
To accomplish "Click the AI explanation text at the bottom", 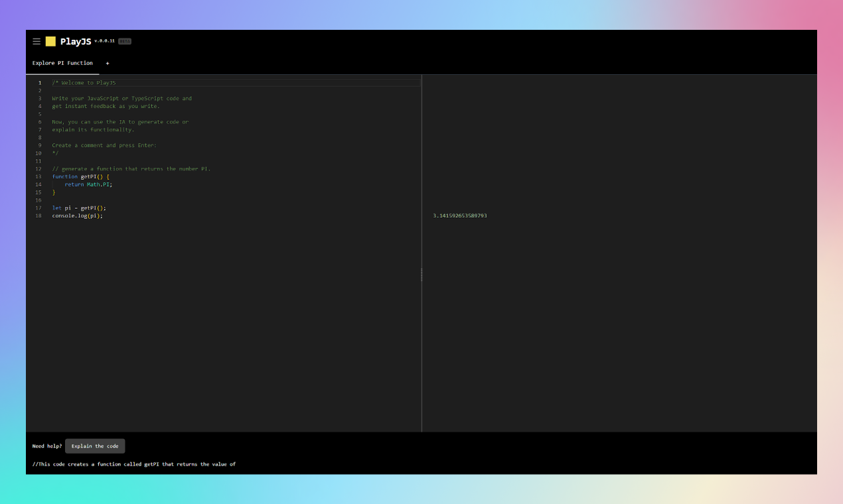I will click(133, 464).
